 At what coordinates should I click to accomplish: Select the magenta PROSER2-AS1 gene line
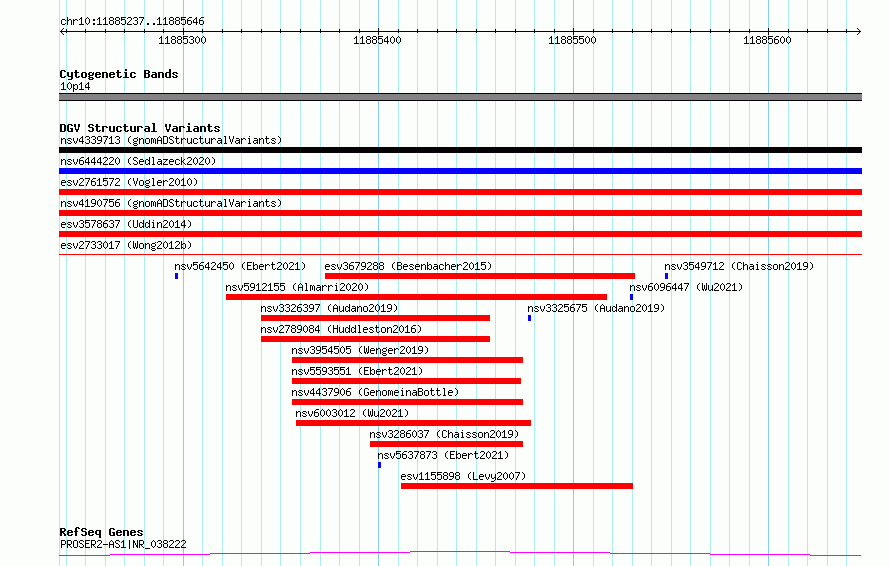(x=460, y=553)
